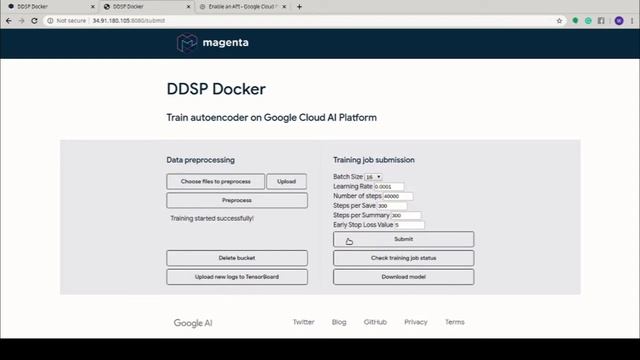Click the Number of steps field

pyautogui.click(x=398, y=196)
